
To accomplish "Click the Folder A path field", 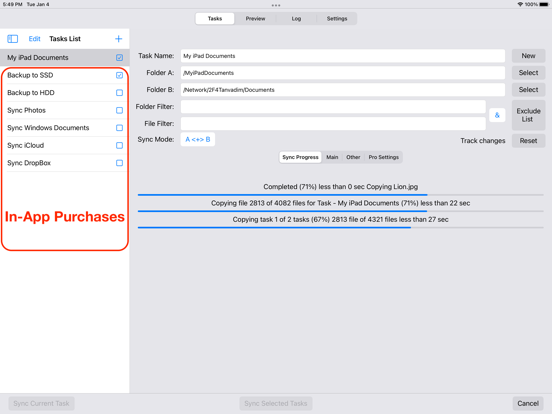I will click(343, 73).
